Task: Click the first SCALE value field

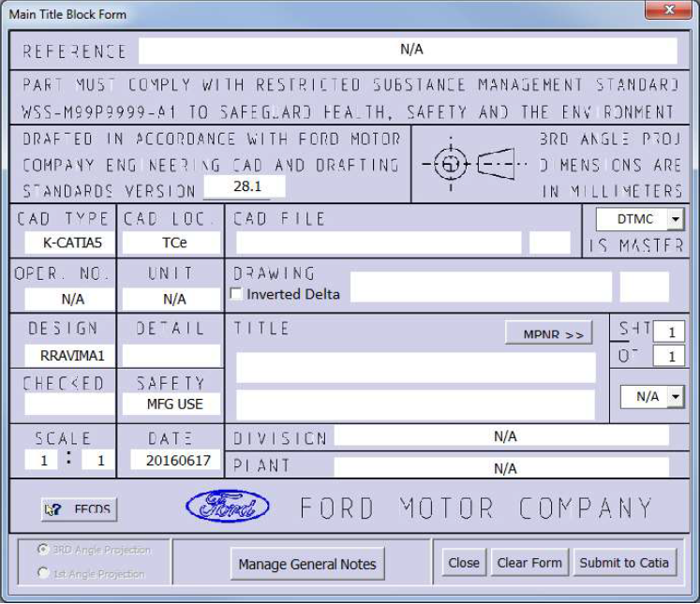Action: [41, 460]
